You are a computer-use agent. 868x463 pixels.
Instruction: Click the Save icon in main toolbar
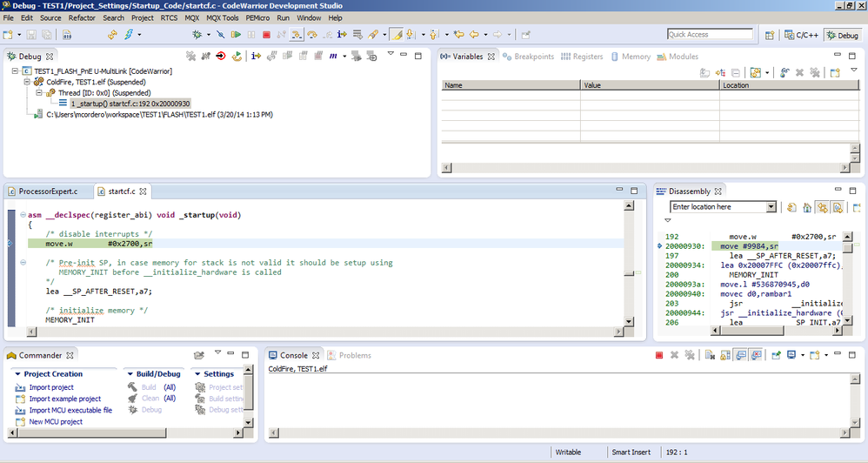pyautogui.click(x=32, y=35)
